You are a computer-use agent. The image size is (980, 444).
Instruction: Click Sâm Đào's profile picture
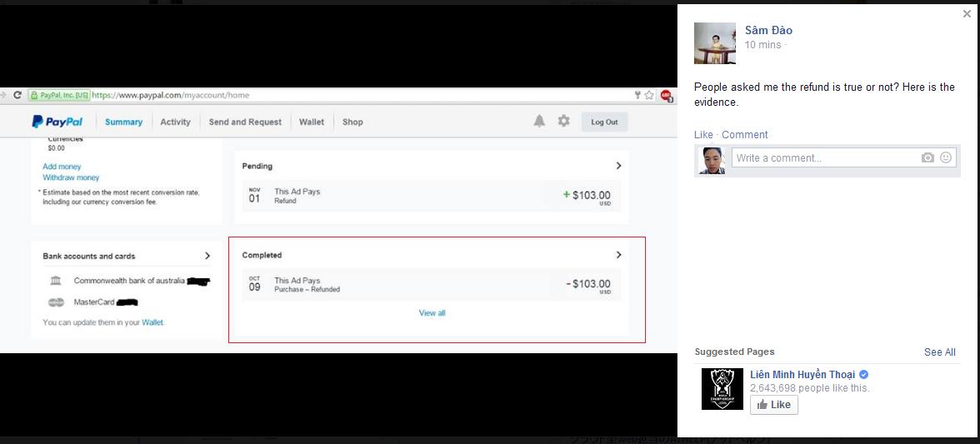pyautogui.click(x=714, y=43)
